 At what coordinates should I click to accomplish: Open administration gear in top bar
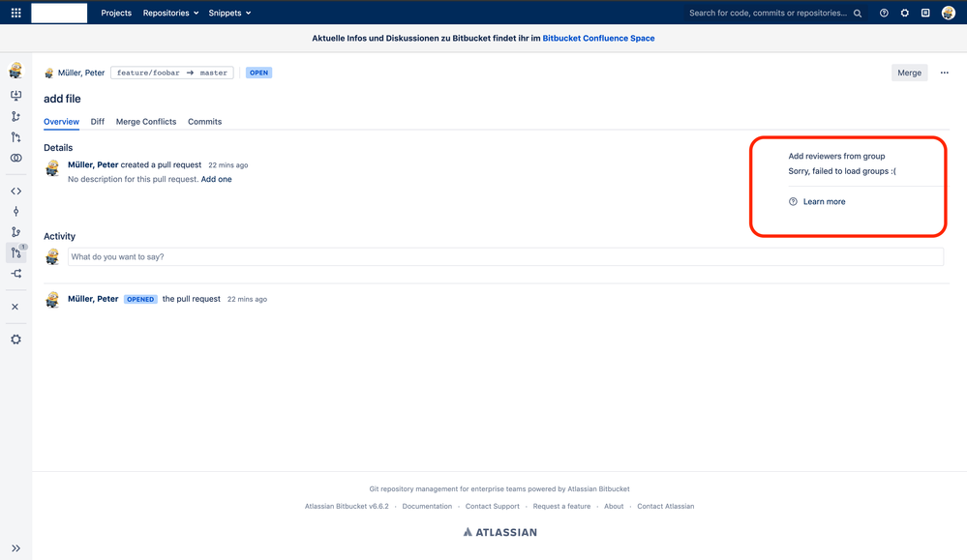click(x=905, y=13)
